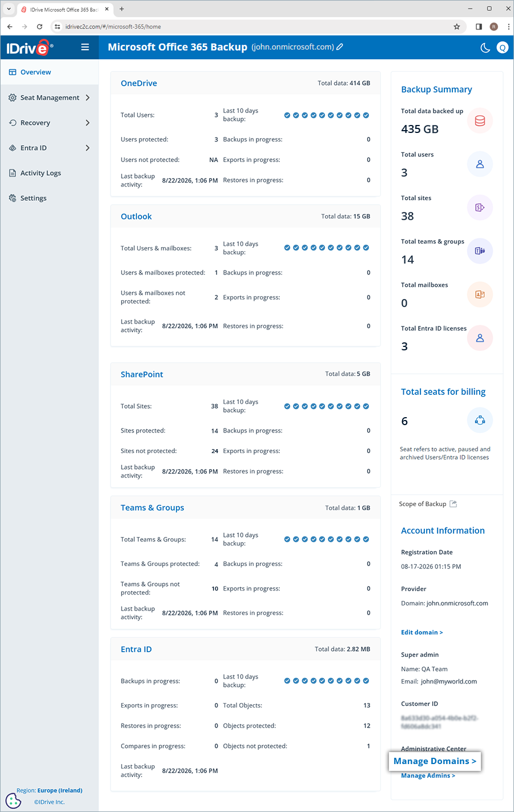Click the Settings gears icon
Viewport: 514px width, 812px height.
(x=13, y=198)
